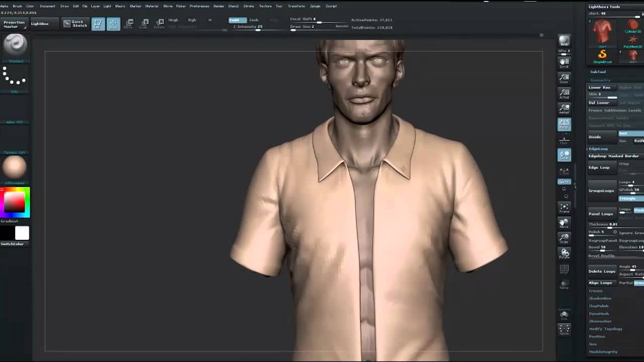The height and width of the screenshot is (362, 644).
Task: Toggle the Mrgb channel button
Action: 173,20
